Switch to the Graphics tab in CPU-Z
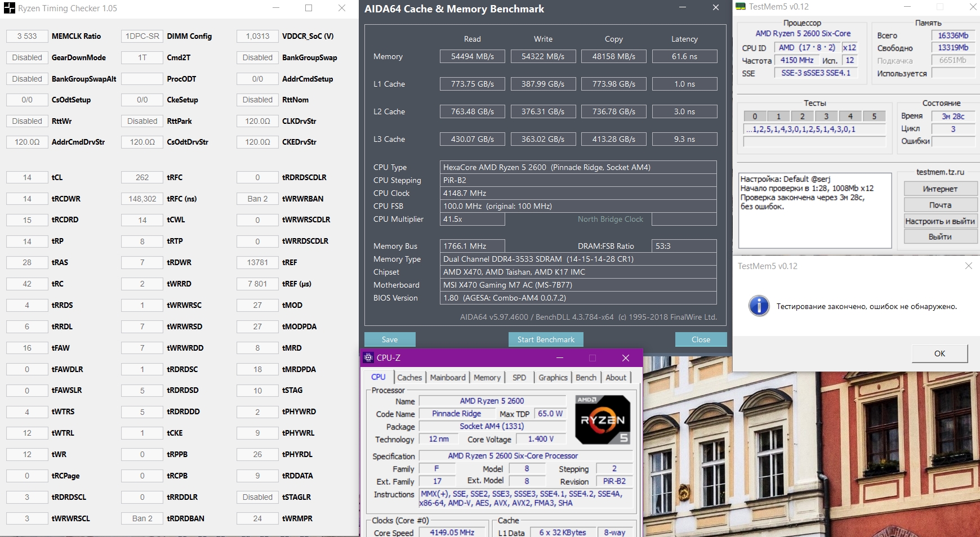The image size is (980, 537). coord(553,378)
